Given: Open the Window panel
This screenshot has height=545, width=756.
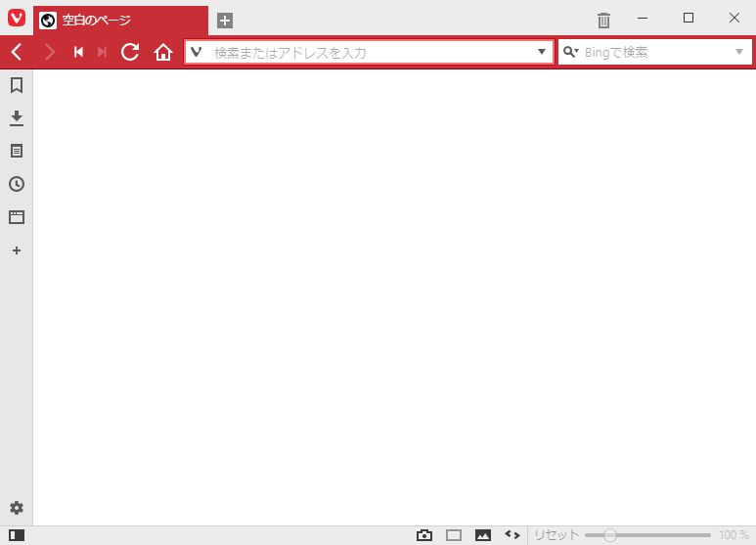Looking at the screenshot, I should 17,217.
